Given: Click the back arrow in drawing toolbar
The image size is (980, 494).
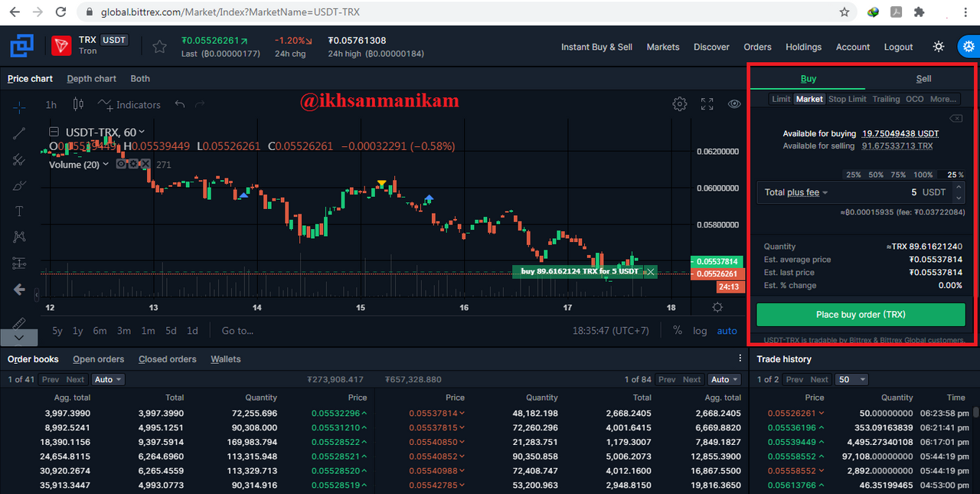Looking at the screenshot, I should 20,290.
